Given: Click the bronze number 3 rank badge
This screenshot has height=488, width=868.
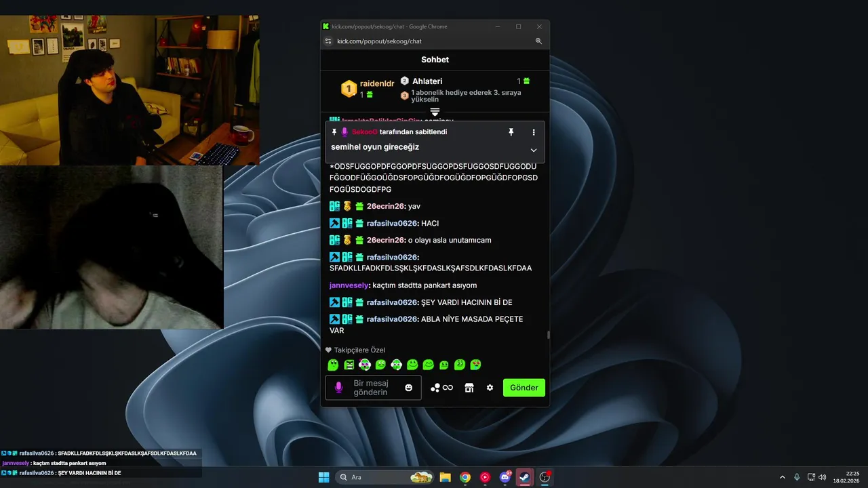Looking at the screenshot, I should tap(405, 96).
